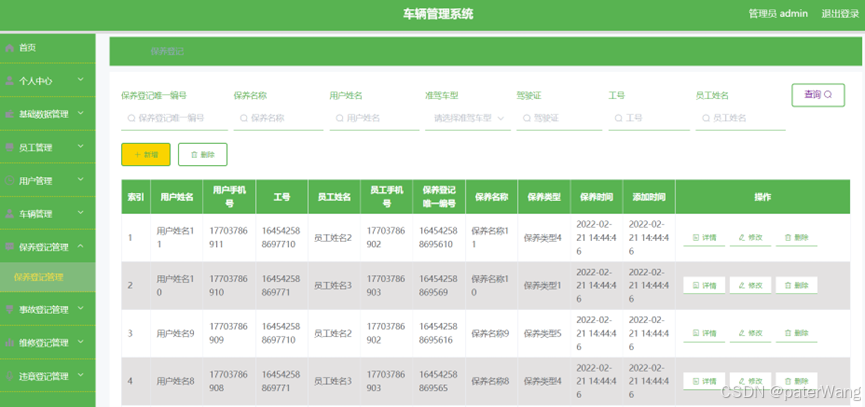Image resolution: width=865 pixels, height=407 pixels.
Task: Click the icon beside 违章登记管理
Action: (9, 376)
